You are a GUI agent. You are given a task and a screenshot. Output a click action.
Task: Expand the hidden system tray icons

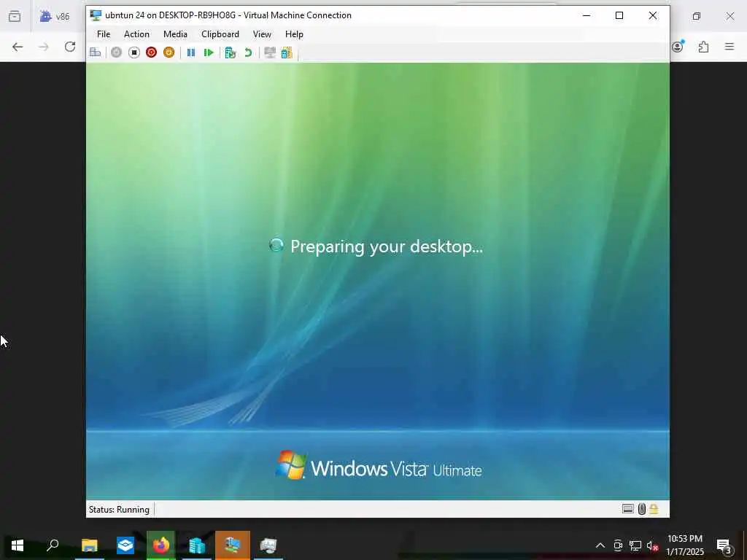[x=600, y=545]
